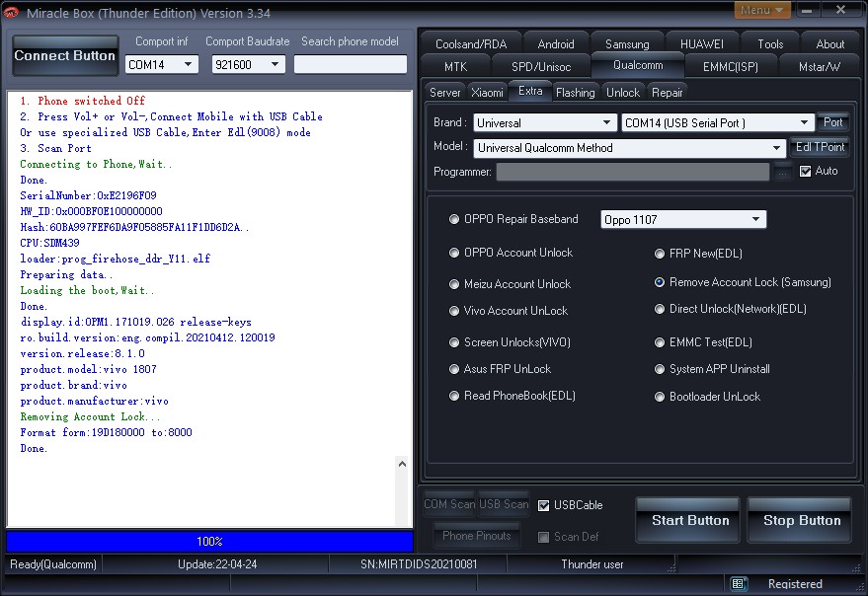Select FRP New(EDL) option
The image size is (868, 596).
pyautogui.click(x=660, y=254)
